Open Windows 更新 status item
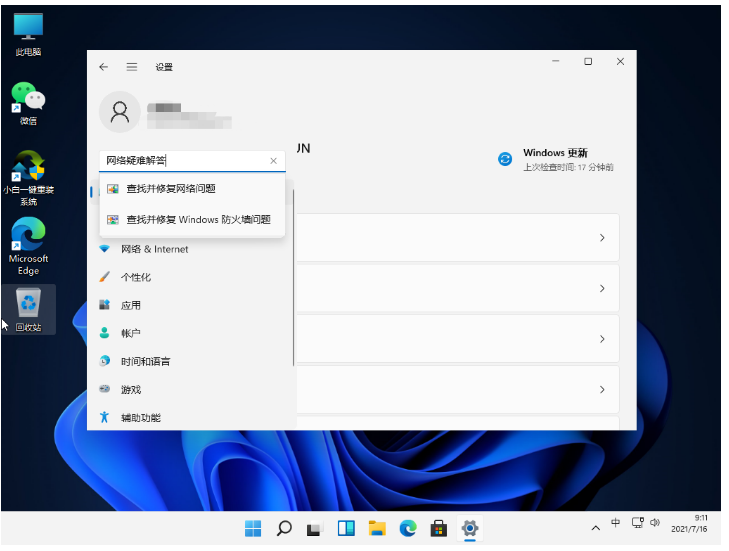The width and height of the screenshot is (729, 551). click(x=556, y=159)
